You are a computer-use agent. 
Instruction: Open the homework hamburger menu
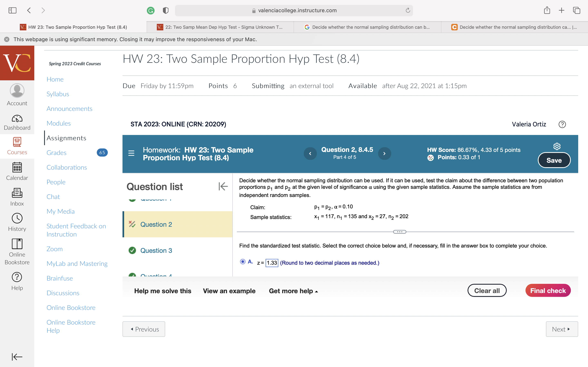point(131,153)
